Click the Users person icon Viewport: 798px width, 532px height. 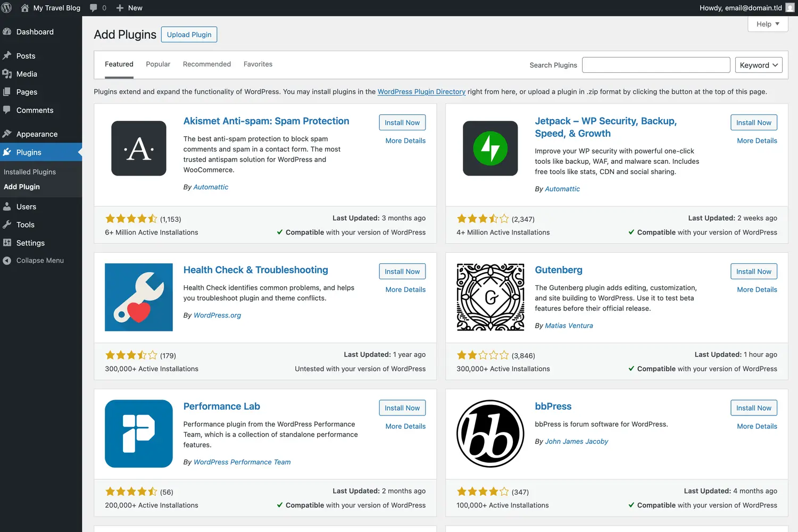coord(7,206)
